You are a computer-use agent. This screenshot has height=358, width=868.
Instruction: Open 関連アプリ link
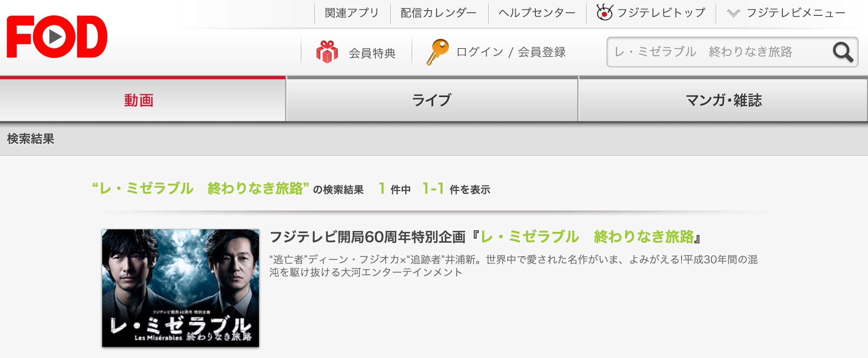coord(351,13)
